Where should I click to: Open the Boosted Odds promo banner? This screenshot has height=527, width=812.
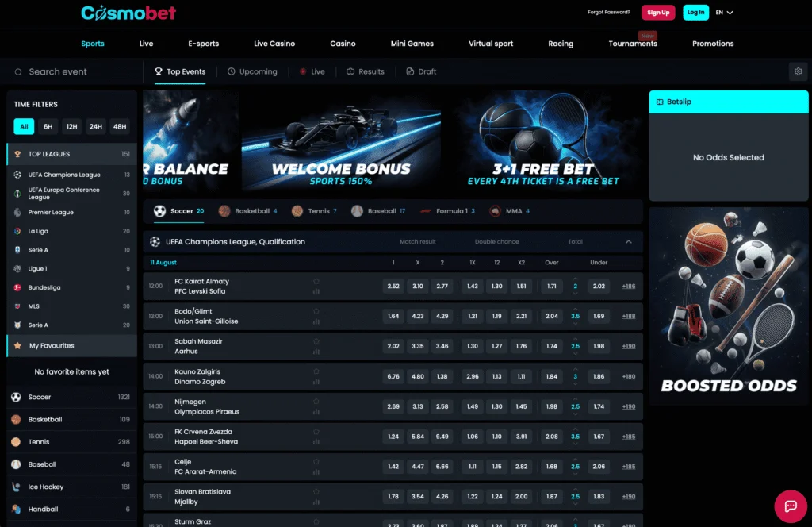pyautogui.click(x=728, y=306)
